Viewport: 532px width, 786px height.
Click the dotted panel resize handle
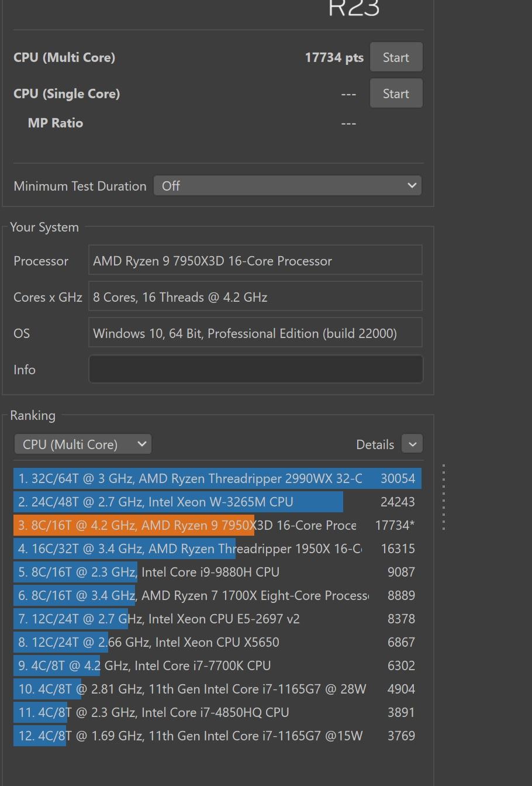click(444, 497)
